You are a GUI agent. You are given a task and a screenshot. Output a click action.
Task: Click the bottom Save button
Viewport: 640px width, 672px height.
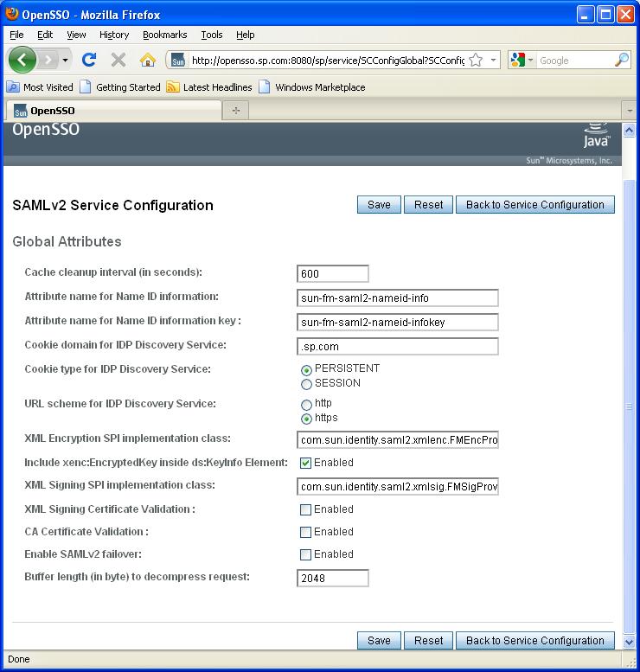(379, 640)
